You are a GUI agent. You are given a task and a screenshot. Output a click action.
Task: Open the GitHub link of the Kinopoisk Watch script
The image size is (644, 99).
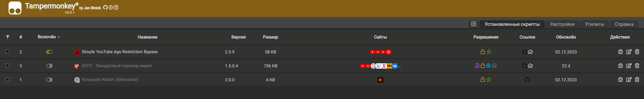(527, 80)
